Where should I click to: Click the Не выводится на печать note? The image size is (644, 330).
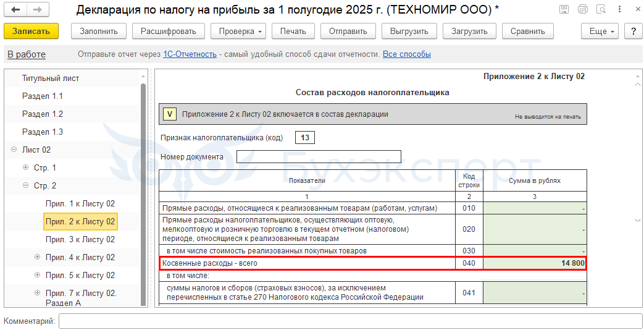pos(548,117)
